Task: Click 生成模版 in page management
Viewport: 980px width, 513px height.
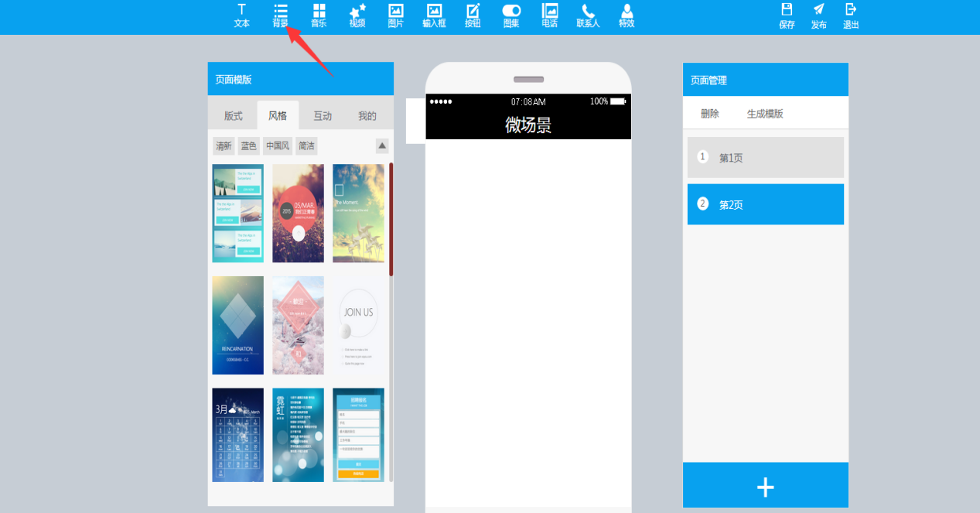Action: (765, 114)
